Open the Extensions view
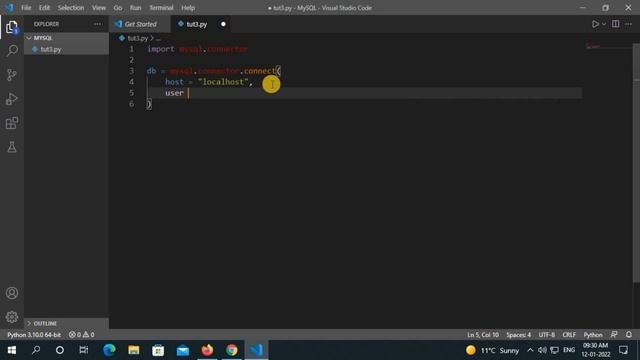640x360 pixels. [x=12, y=123]
